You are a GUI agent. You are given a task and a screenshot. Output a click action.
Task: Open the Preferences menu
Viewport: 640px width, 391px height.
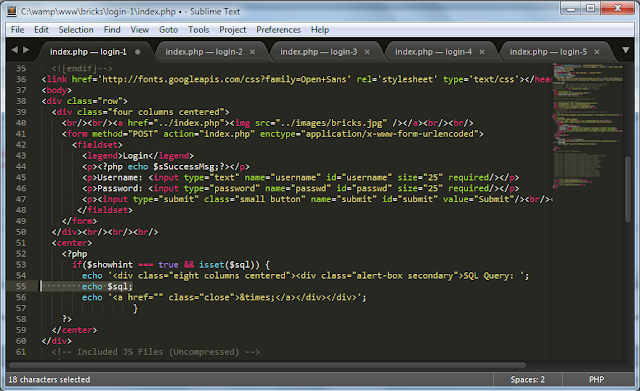(278, 30)
